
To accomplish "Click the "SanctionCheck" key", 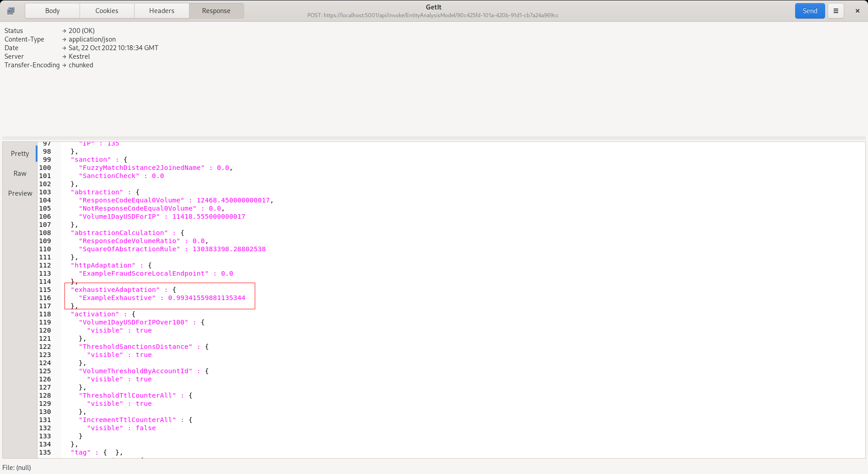I will tap(109, 176).
